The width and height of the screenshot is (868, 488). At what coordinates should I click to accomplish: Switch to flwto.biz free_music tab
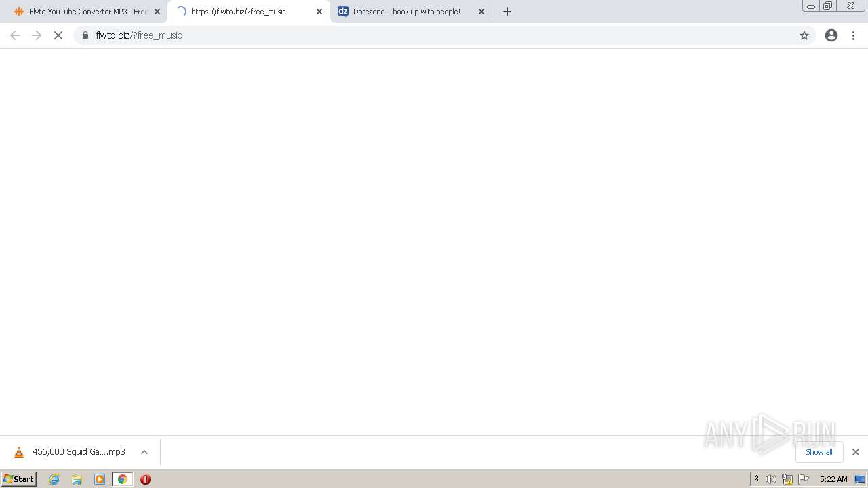tap(249, 12)
